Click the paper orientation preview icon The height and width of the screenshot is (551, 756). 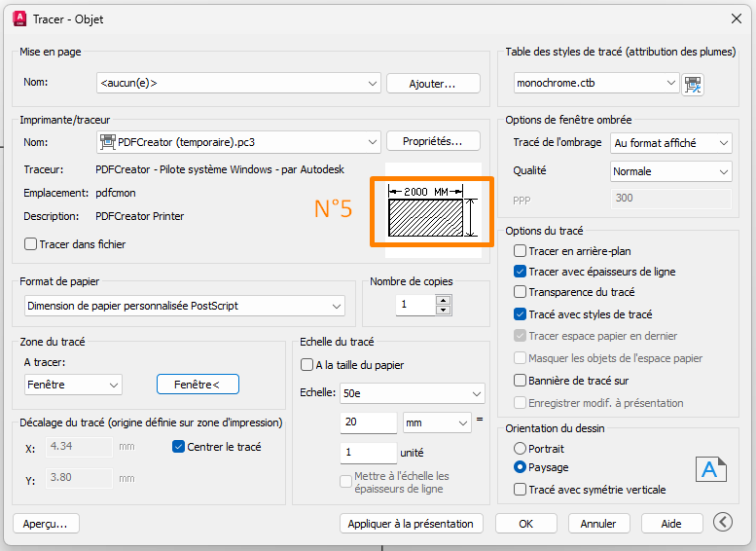pyautogui.click(x=710, y=469)
